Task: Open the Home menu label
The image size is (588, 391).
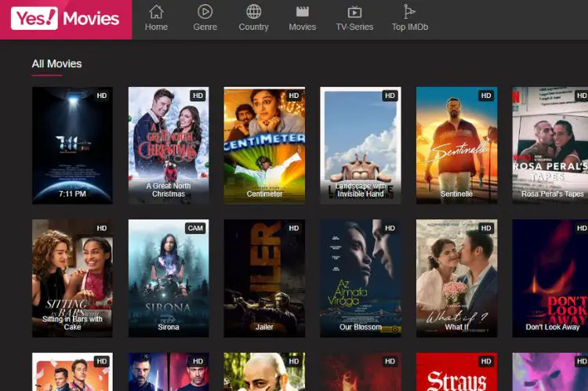Action: tap(156, 27)
